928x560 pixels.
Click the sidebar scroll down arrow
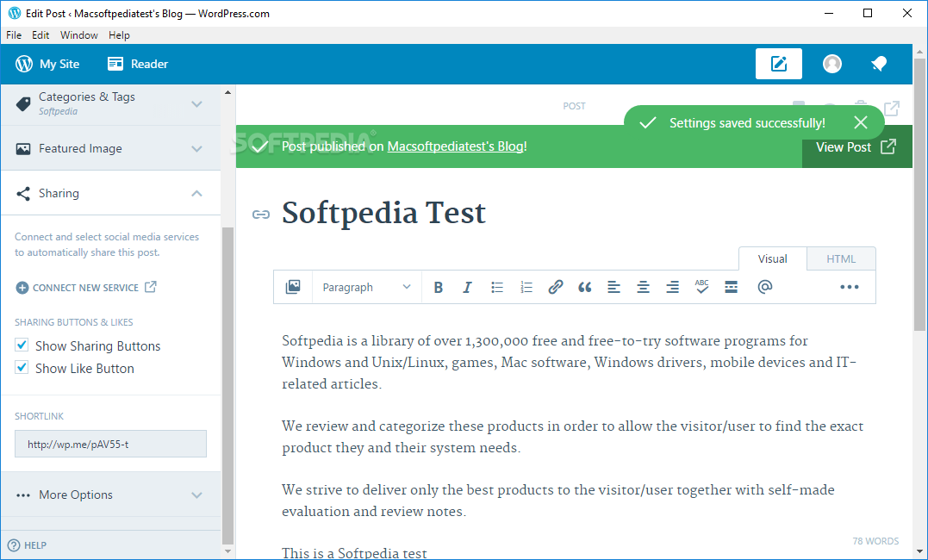point(227,551)
